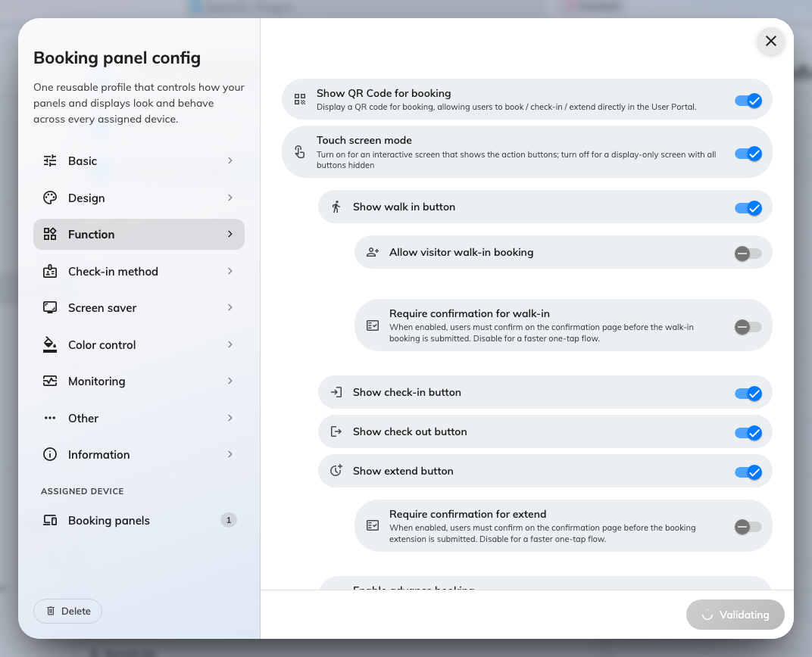Viewport: 812px width, 657px height.
Task: Click the Booking panels devices icon
Action: (x=50, y=521)
